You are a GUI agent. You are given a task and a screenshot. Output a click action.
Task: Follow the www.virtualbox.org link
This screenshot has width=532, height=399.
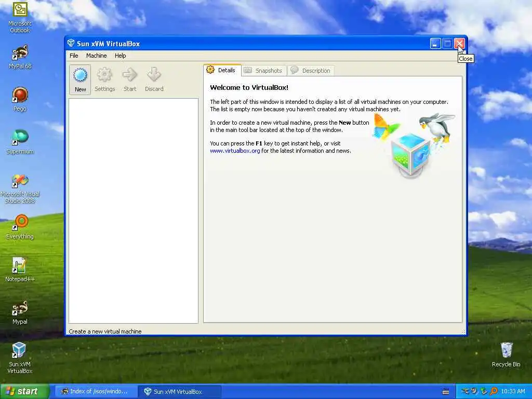pos(235,151)
